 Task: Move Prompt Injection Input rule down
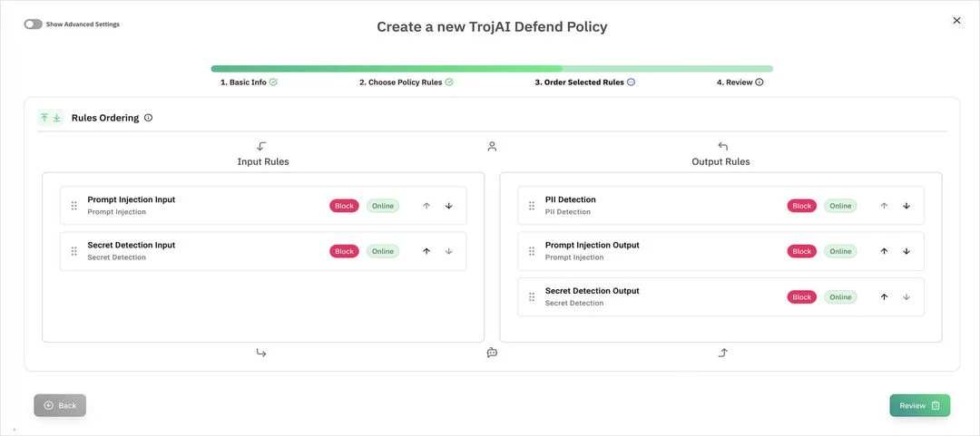click(448, 206)
